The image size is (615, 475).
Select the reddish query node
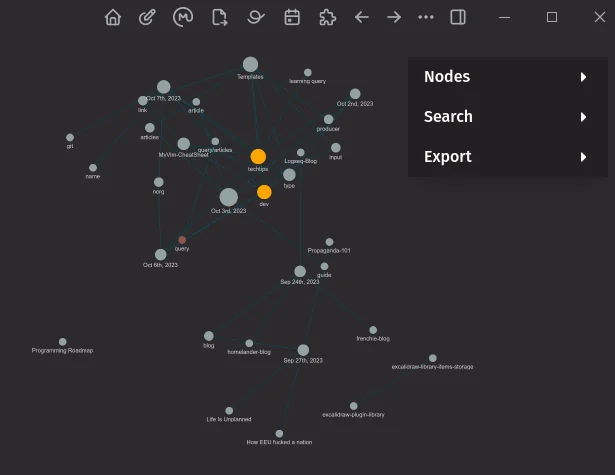[182, 240]
